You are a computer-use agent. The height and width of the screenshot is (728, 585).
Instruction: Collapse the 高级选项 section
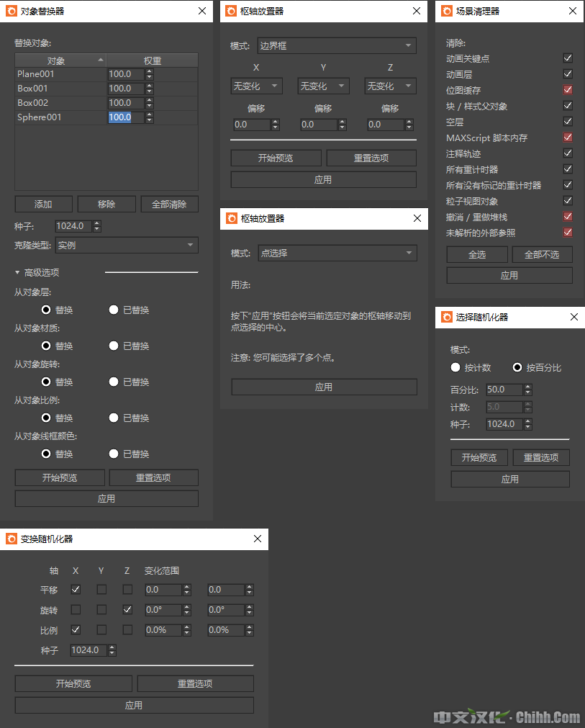point(18,273)
